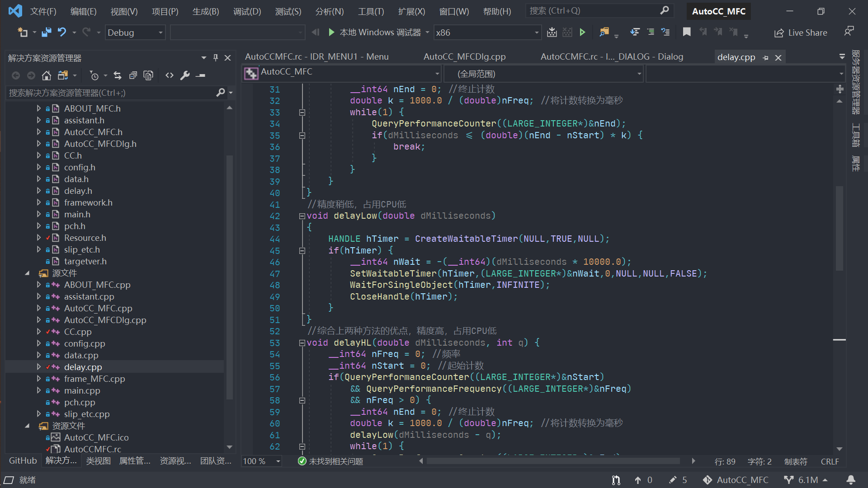The image size is (868, 488).
Task: Click Collapse All icon in Solution Explorer
Action: tap(133, 75)
